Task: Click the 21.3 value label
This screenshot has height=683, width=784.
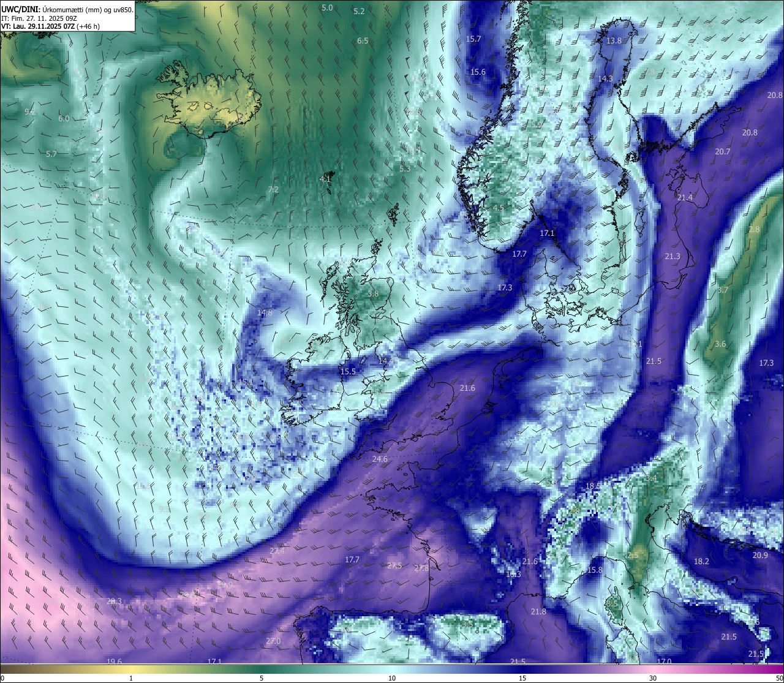Action: [x=673, y=256]
